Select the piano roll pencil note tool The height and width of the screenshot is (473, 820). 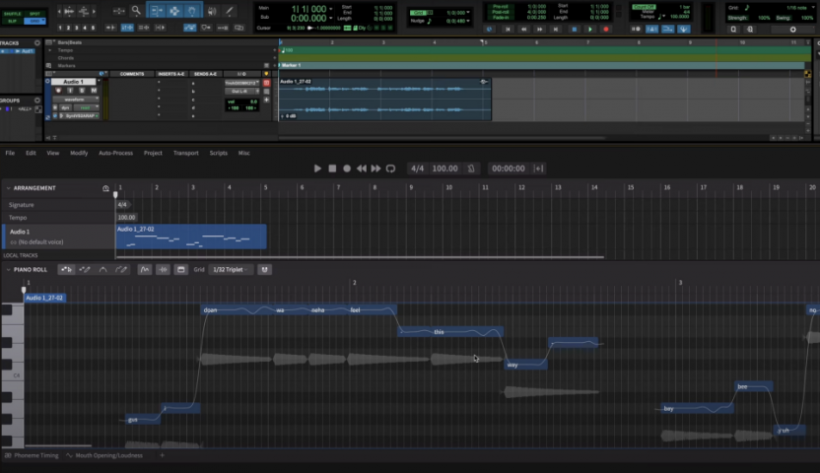coord(84,269)
